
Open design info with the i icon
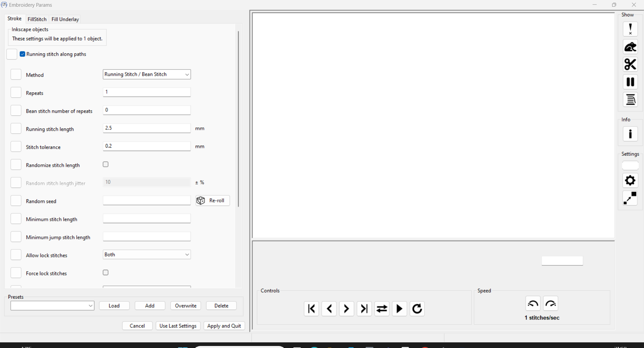coord(630,134)
